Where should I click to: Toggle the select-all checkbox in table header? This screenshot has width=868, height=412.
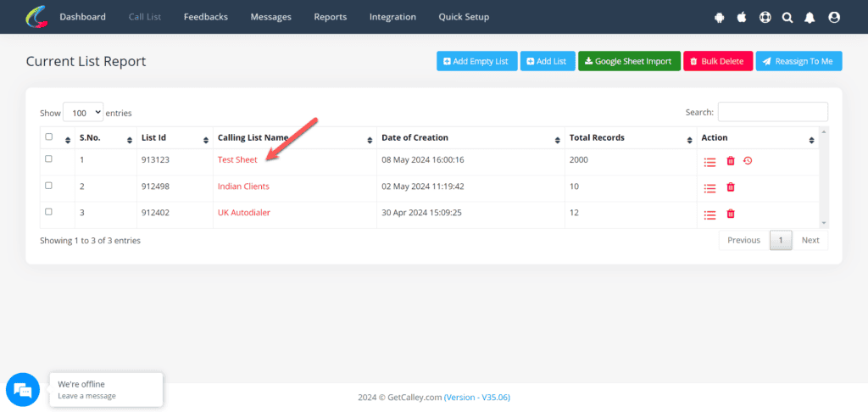pyautogui.click(x=48, y=137)
